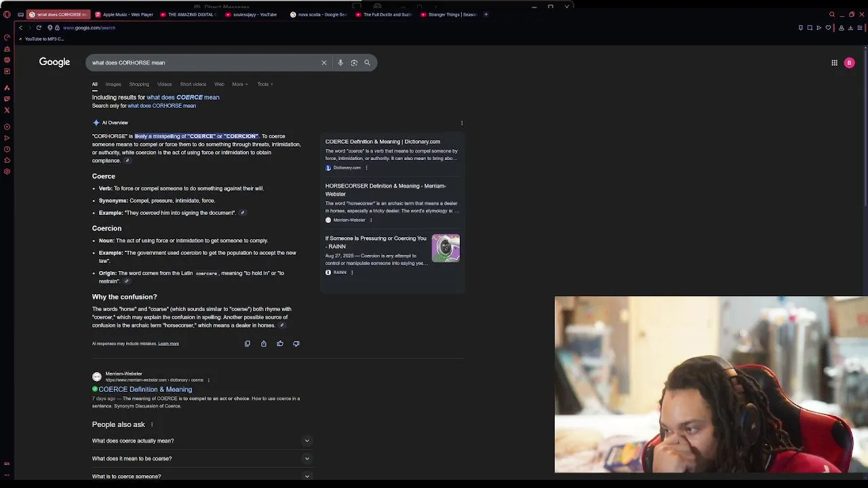Open the More search filters dropdown
Screen dimensions: 868x488
pos(240,84)
